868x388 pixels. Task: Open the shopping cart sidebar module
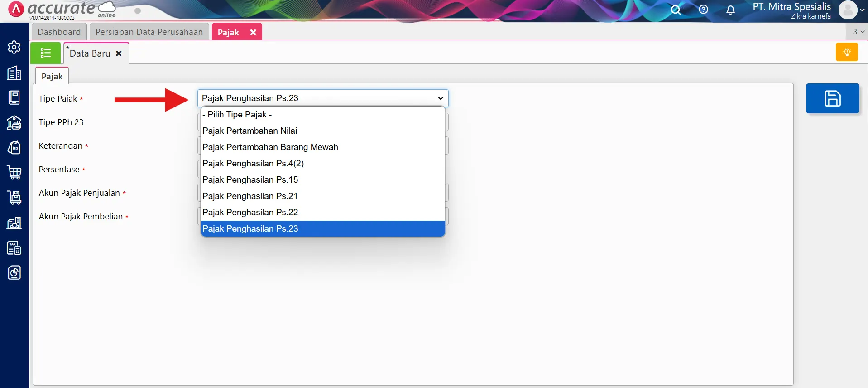[x=14, y=172]
